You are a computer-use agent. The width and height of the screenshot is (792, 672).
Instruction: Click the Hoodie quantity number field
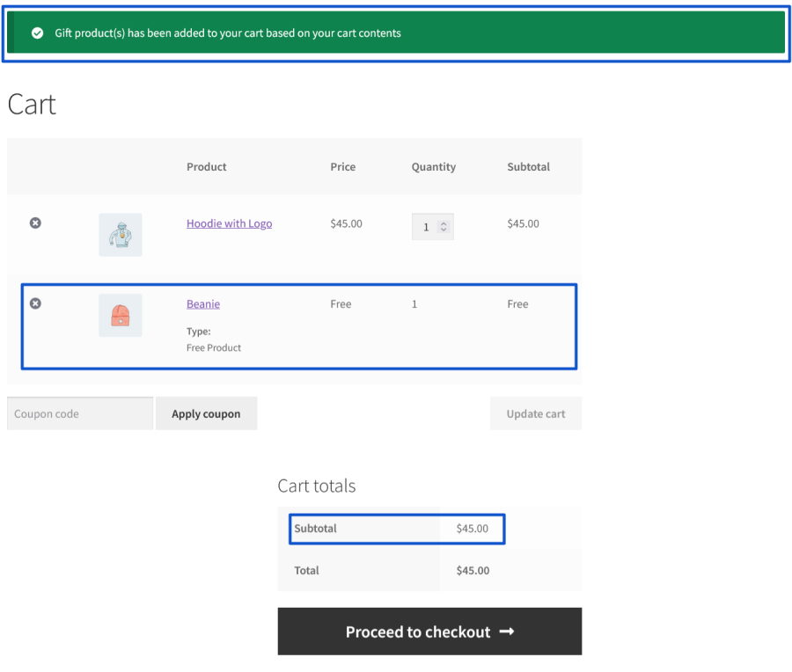tap(426, 227)
